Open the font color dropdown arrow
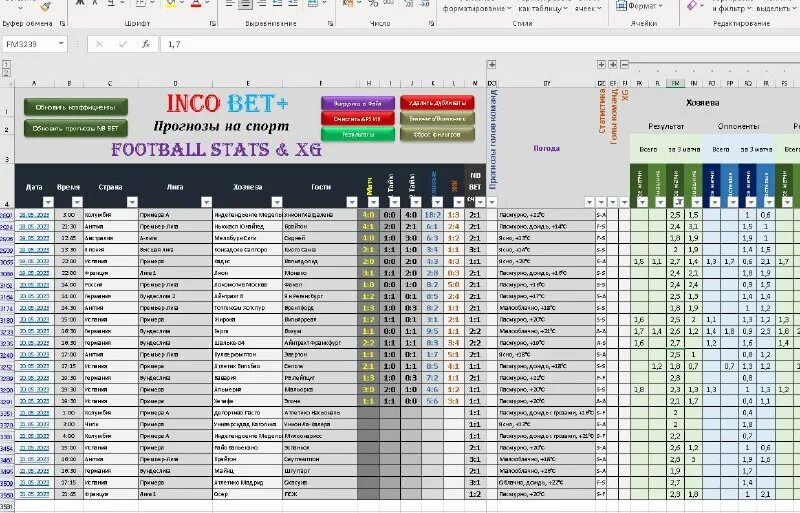800x513 pixels. pyautogui.click(x=208, y=4)
